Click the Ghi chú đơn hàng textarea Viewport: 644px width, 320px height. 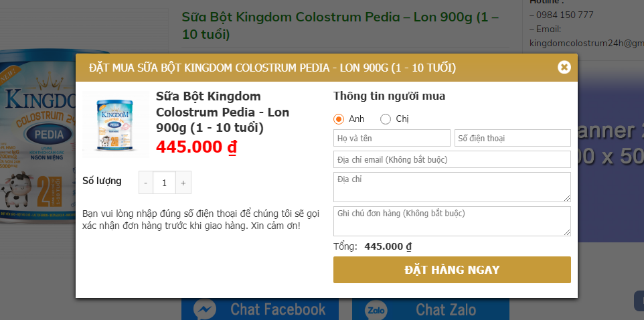452,221
